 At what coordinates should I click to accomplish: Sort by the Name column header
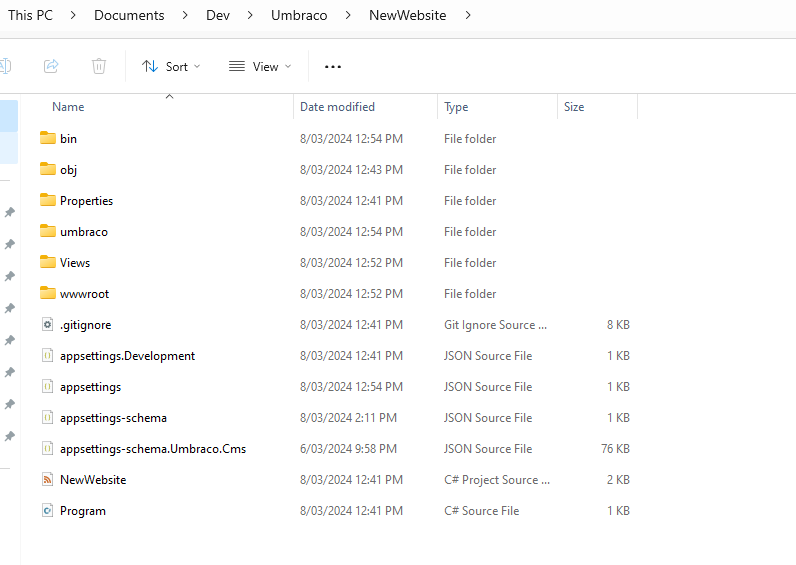[x=68, y=107]
